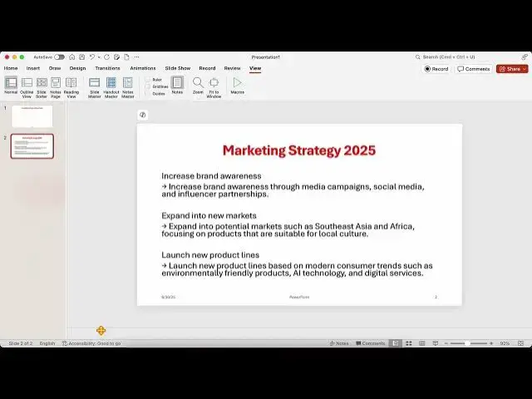Screen dimensions: 532x399
Task: Click the Record button at top right
Action: tap(436, 69)
